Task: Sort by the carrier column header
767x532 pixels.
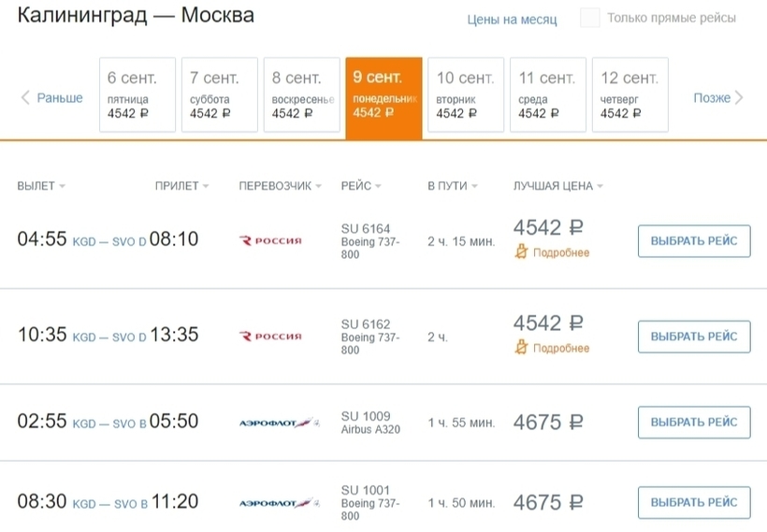Action: [281, 186]
